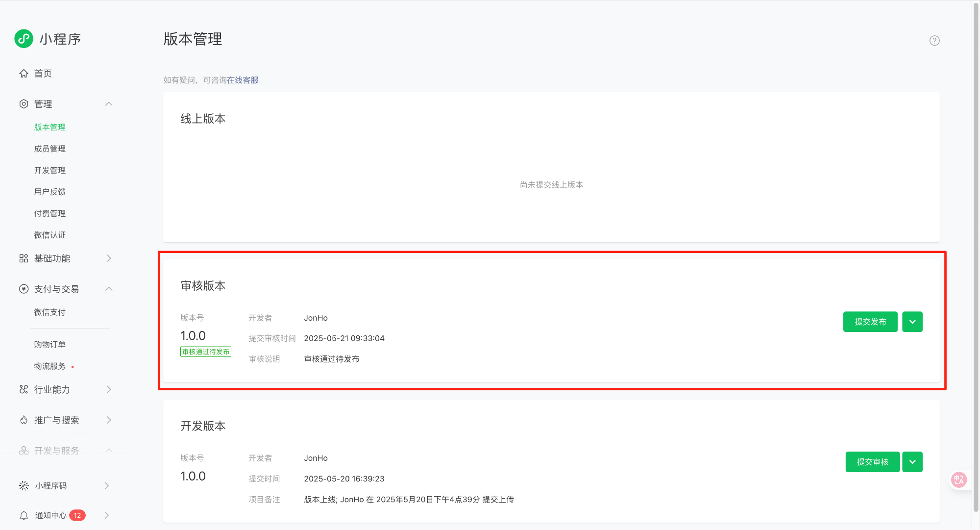Image resolution: width=980 pixels, height=530 pixels.
Task: Click version 1.0.0 in 开发版本 card
Action: [193, 476]
